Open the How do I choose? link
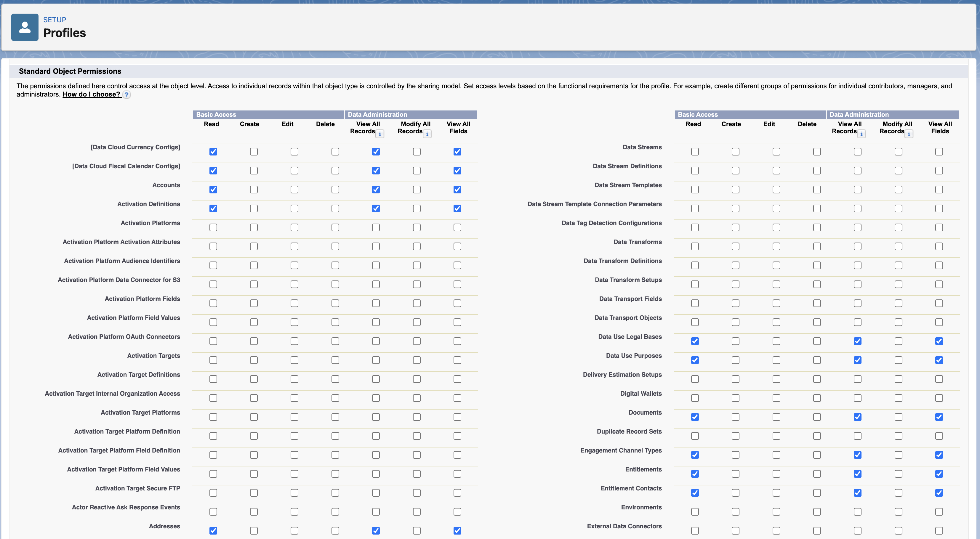 point(91,94)
